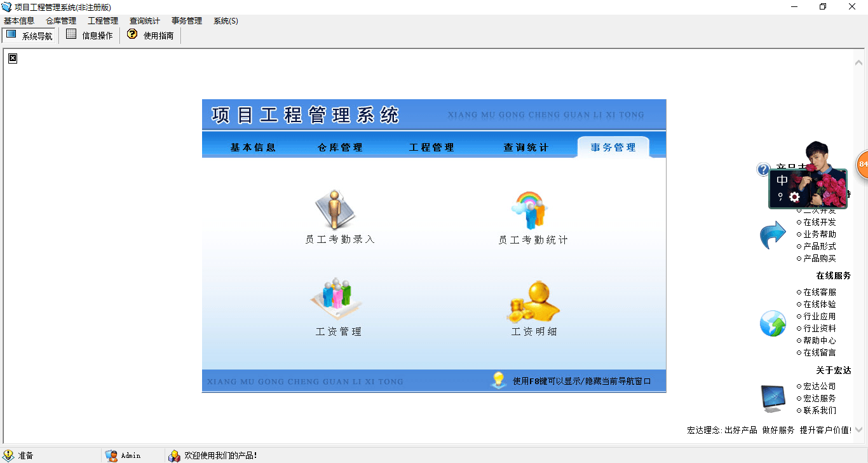Follow the 联系我们 link
Screen dimensions: 868x463
[x=820, y=410]
